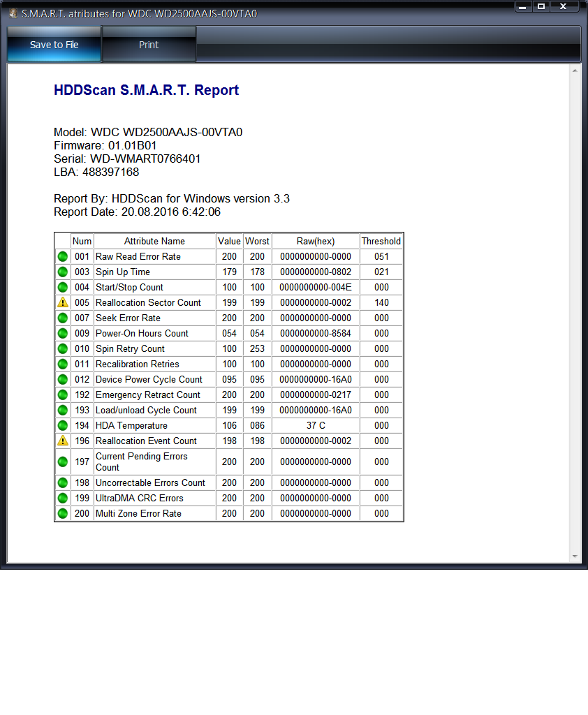Click the Print button
The width and height of the screenshot is (588, 715).
(x=149, y=44)
